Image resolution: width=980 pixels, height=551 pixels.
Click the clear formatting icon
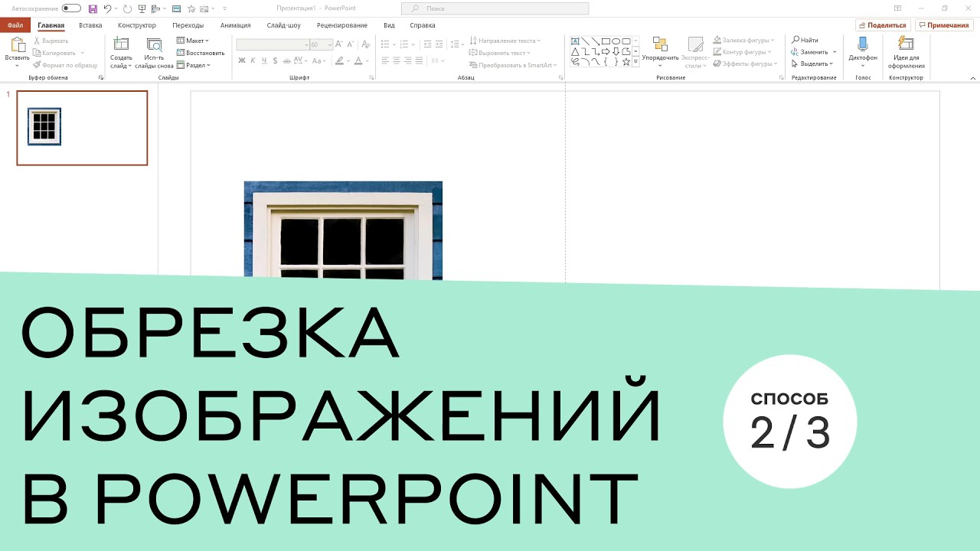365,44
